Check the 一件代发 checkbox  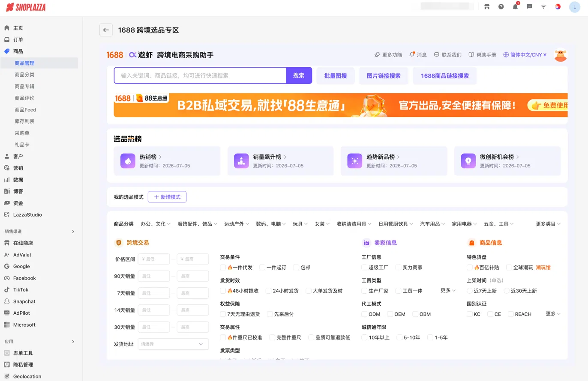click(223, 267)
